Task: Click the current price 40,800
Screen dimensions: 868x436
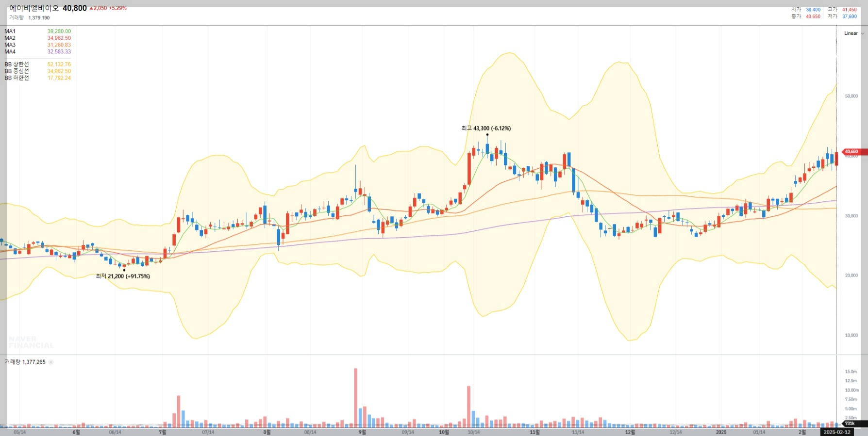Action: point(75,8)
